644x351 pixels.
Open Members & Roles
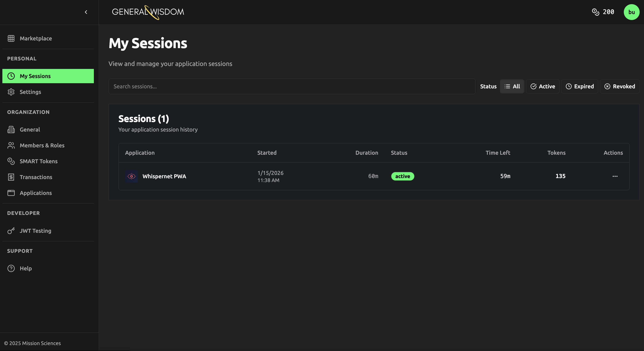point(48,146)
